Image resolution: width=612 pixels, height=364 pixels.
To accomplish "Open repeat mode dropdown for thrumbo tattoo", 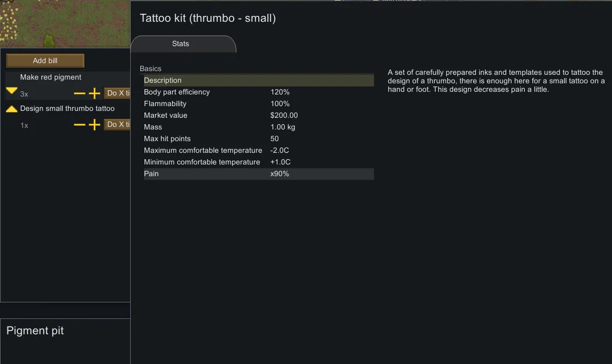I will point(117,124).
